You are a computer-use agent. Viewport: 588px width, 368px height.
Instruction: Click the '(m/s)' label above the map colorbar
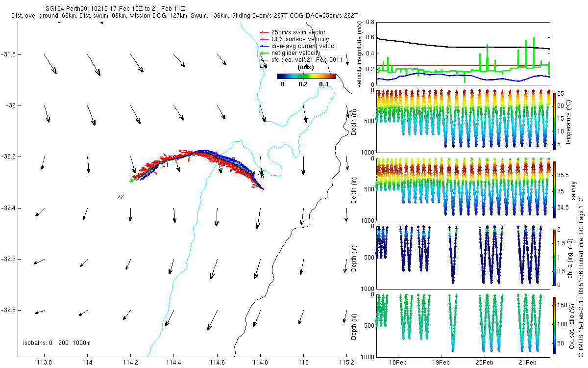[x=306, y=68]
